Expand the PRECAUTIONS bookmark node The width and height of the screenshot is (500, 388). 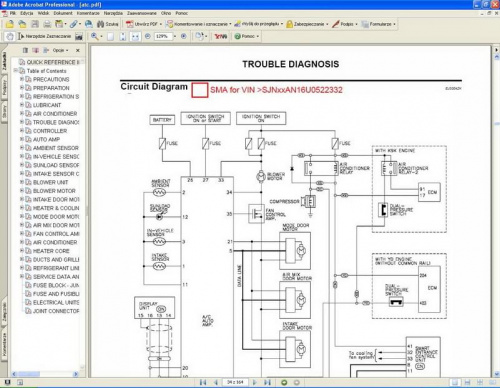[22, 79]
